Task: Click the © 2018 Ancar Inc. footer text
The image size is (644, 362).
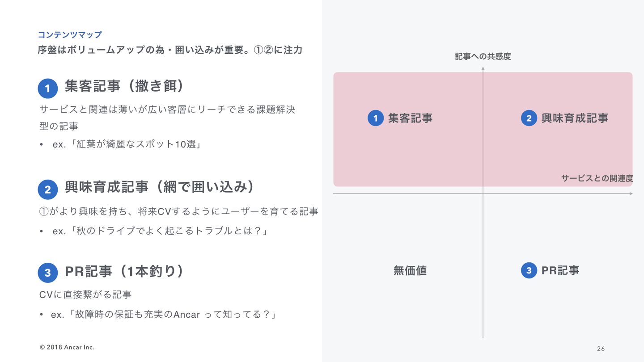Action: (67, 347)
